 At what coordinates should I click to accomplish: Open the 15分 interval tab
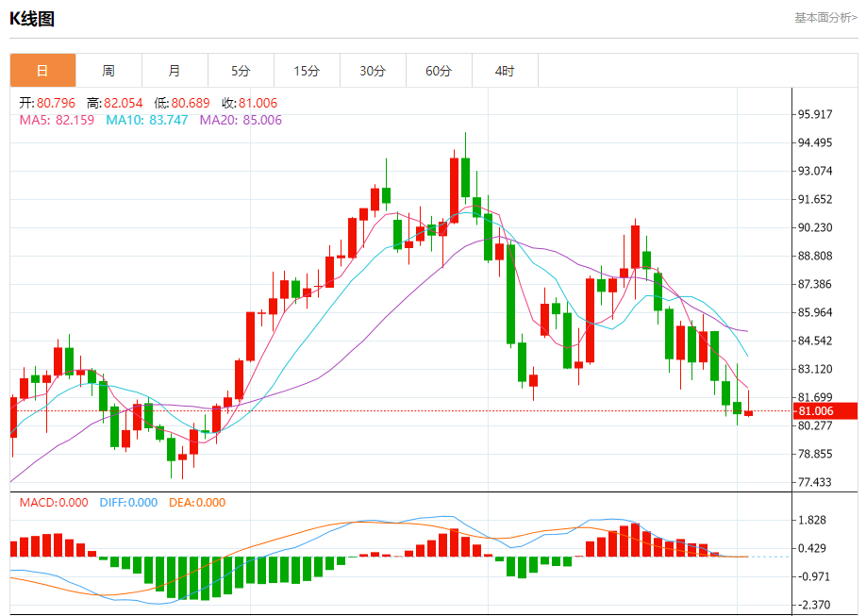(x=308, y=71)
